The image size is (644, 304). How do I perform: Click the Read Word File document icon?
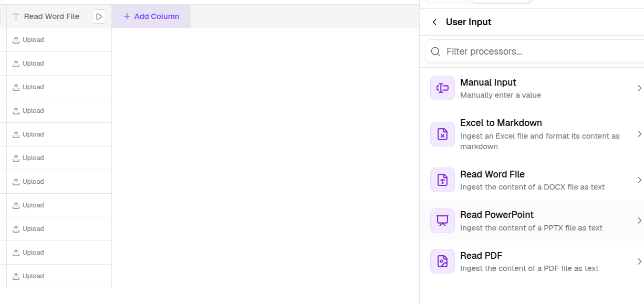point(442,180)
